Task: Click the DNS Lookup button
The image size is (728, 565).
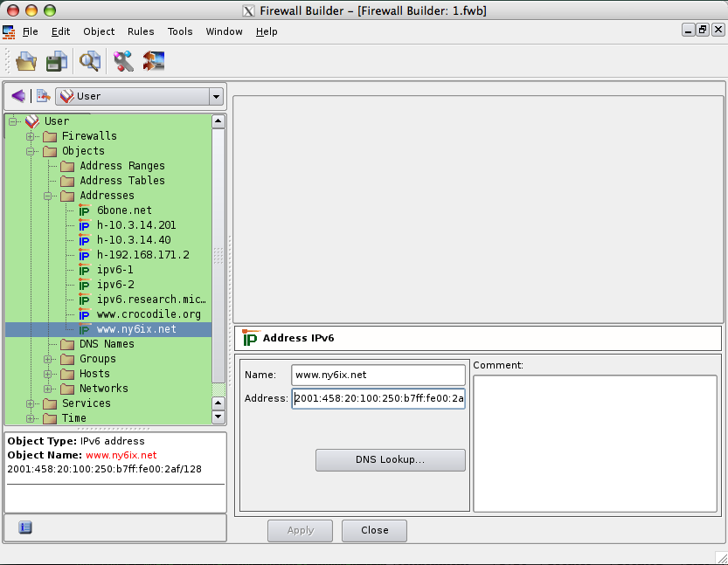Action: 391,459
